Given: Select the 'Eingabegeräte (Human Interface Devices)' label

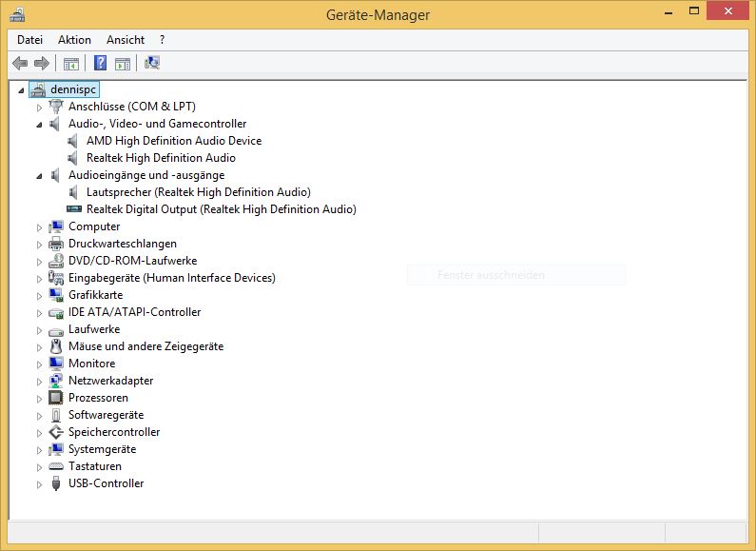Looking at the screenshot, I should tap(171, 278).
